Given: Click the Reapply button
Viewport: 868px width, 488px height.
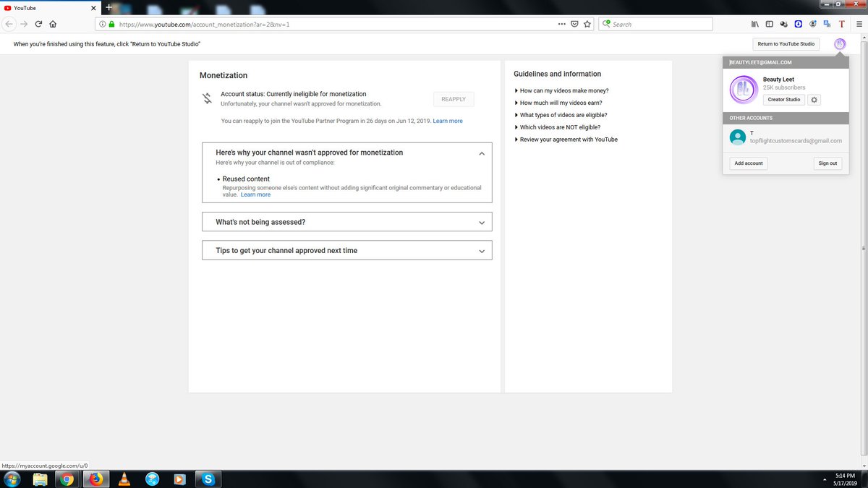Looking at the screenshot, I should pos(454,99).
